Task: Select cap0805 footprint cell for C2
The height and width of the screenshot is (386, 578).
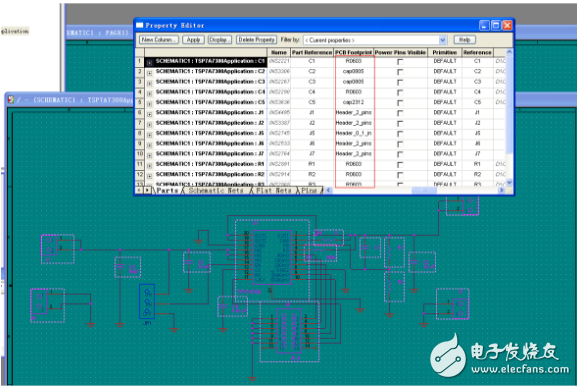Action: click(354, 71)
